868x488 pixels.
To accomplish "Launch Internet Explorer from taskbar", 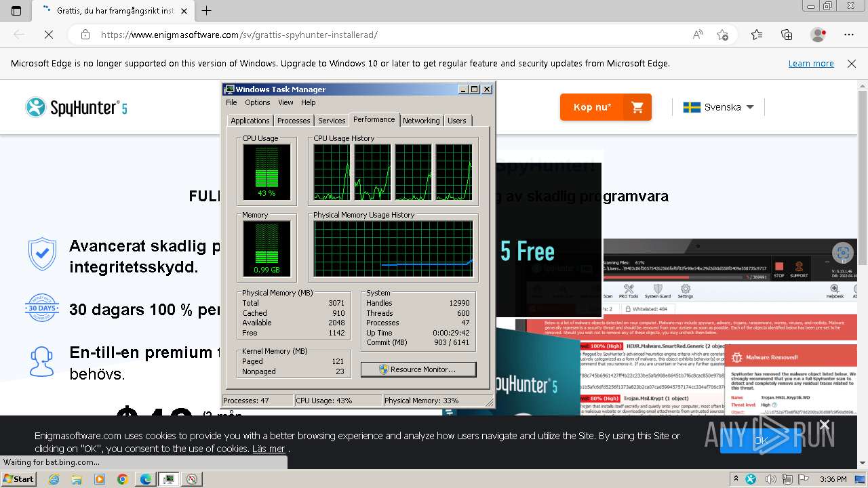I will [54, 479].
